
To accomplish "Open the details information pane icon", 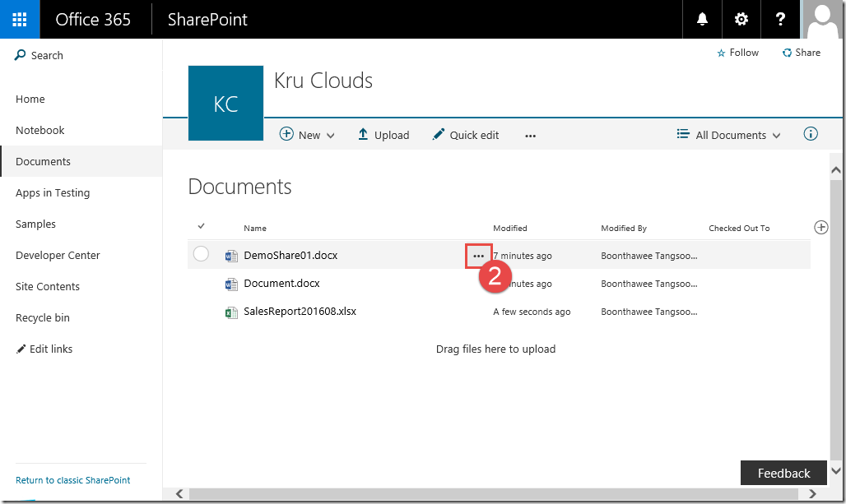I will pyautogui.click(x=811, y=134).
